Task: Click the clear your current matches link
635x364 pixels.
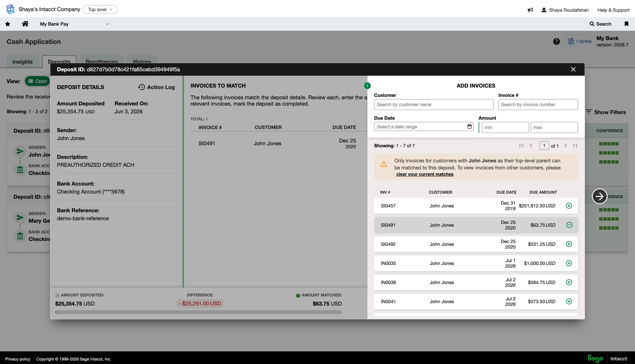Action: click(425, 174)
